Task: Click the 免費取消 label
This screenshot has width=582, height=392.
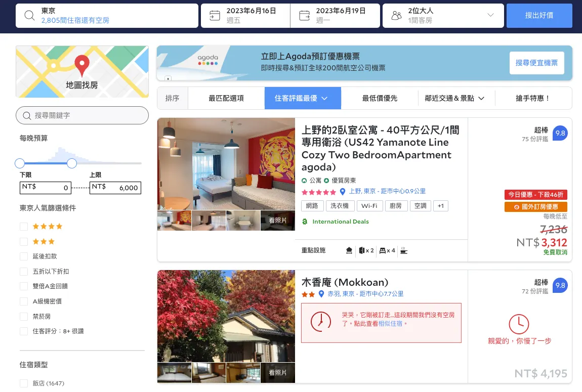Action: coord(555,252)
